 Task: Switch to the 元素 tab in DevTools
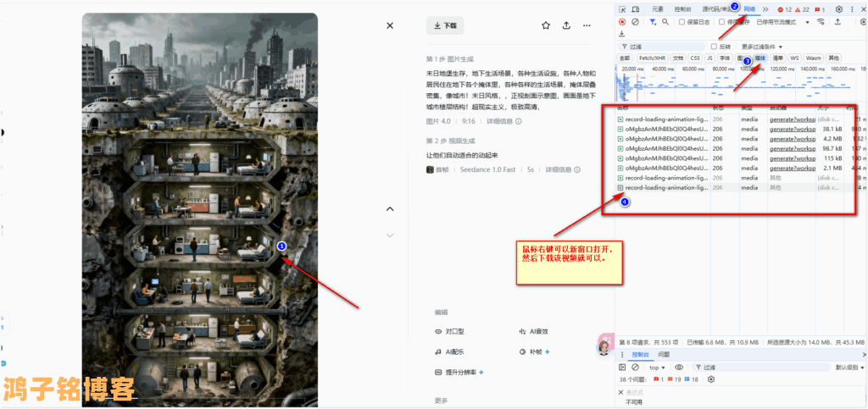[657, 9]
